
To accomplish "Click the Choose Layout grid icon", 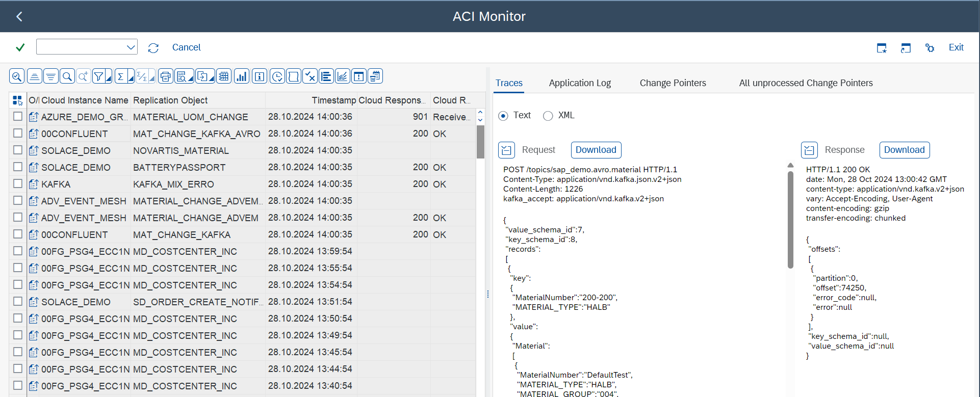I will coord(223,76).
